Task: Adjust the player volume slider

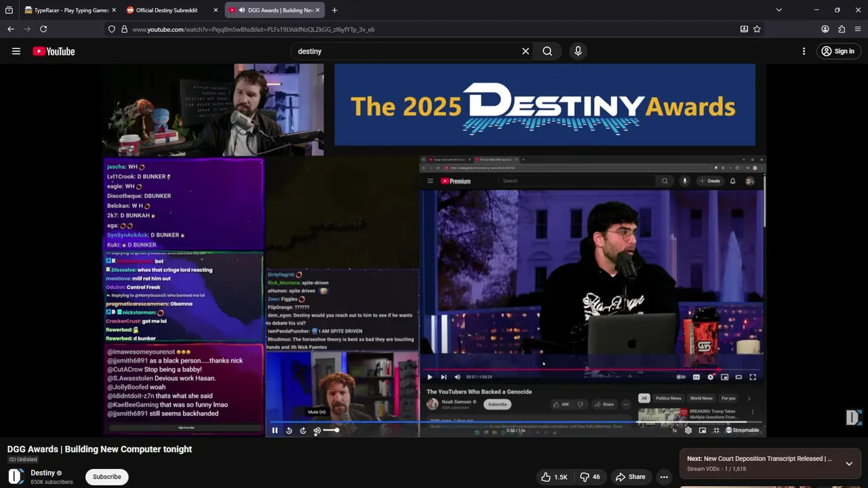Action: tap(331, 430)
